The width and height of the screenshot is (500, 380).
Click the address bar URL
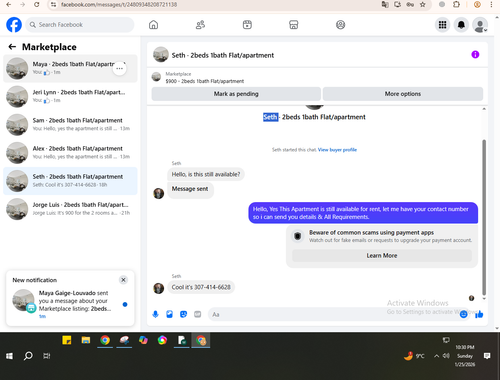click(x=119, y=5)
